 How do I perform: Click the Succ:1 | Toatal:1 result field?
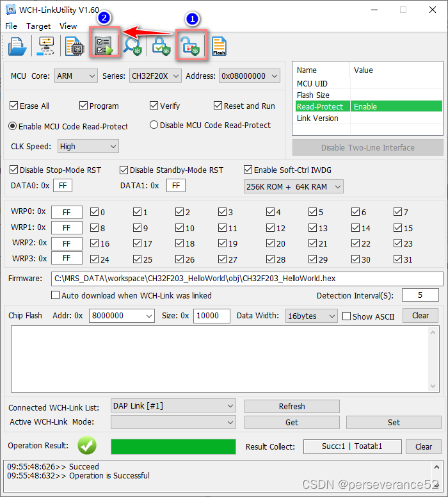pyautogui.click(x=352, y=446)
